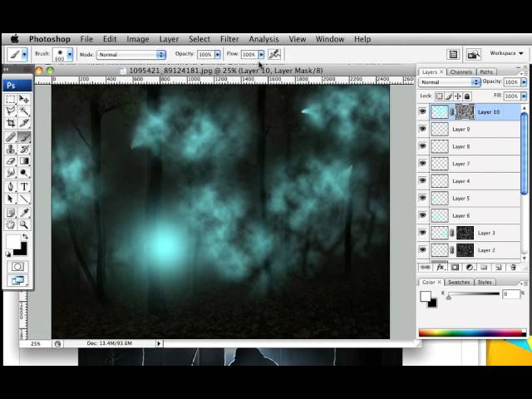This screenshot has width=532, height=399.
Task: Select the Crop tool
Action: pos(11,123)
